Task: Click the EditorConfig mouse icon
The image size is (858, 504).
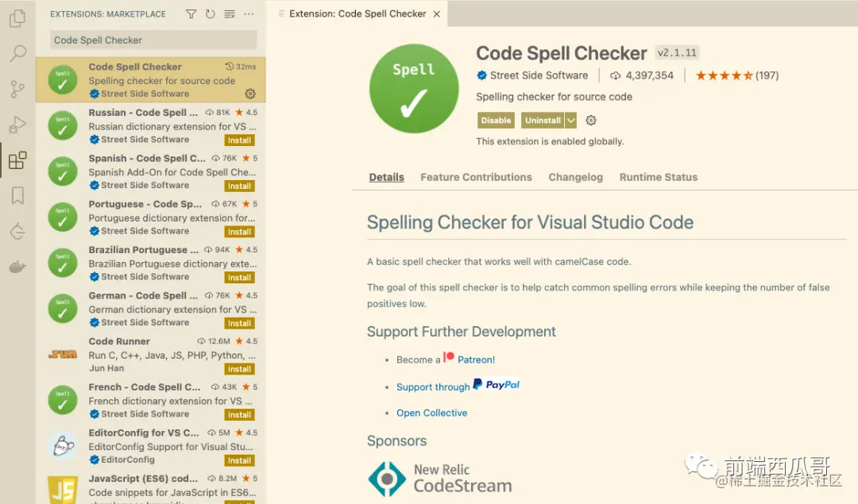Action: pos(63,446)
